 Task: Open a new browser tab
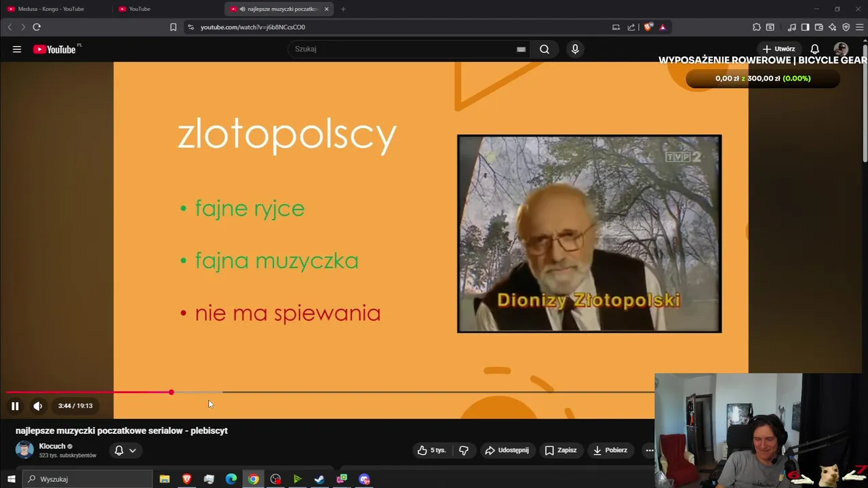343,9
